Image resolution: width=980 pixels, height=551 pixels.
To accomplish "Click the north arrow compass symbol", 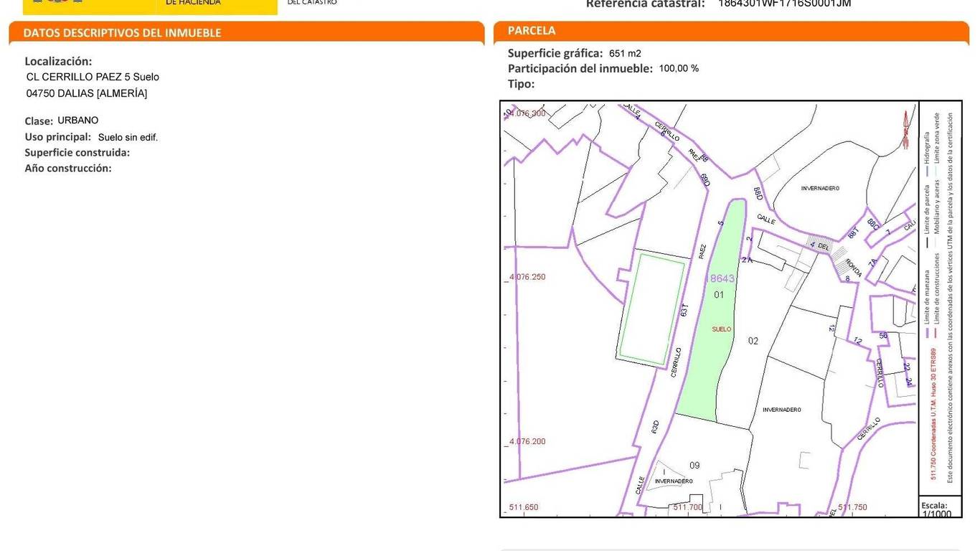I will click(x=905, y=128).
